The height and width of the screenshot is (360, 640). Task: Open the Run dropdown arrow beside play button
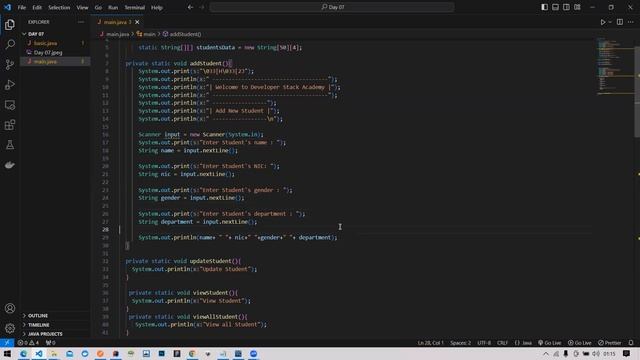610,22
